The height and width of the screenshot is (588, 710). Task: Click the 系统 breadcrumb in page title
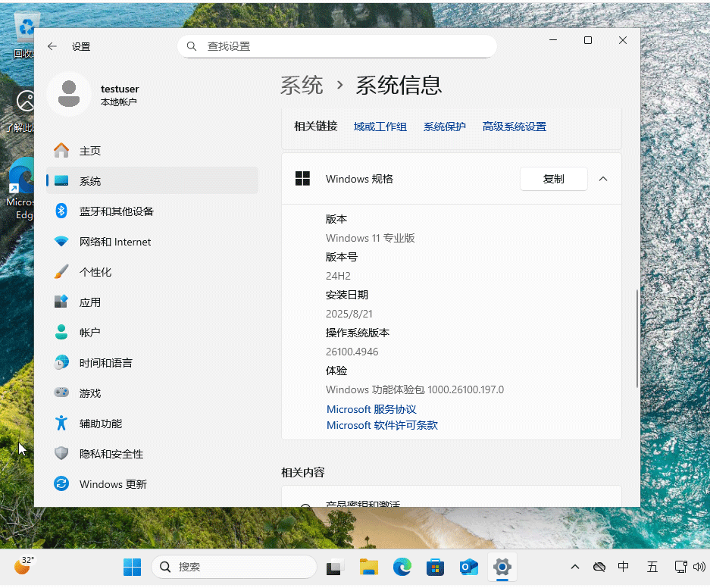click(x=302, y=85)
